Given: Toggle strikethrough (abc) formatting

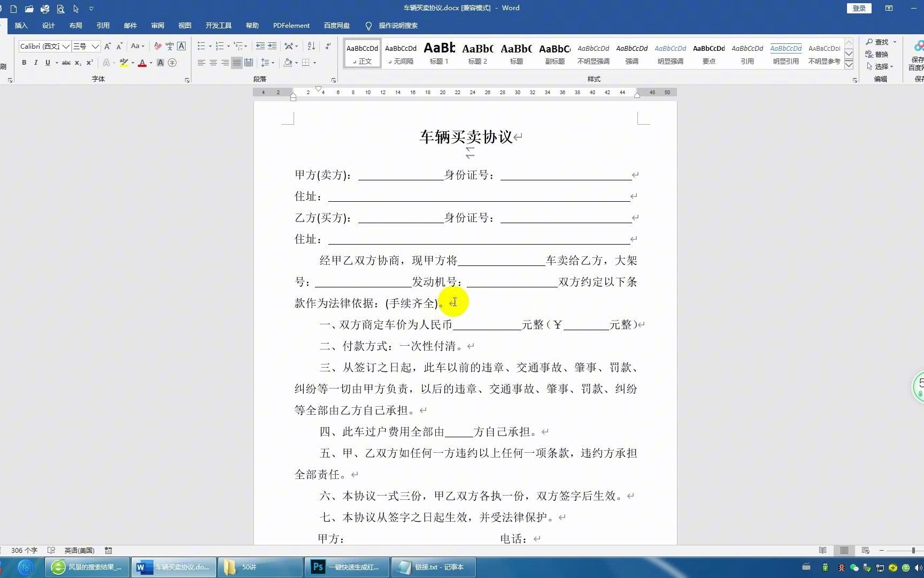Looking at the screenshot, I should coord(66,63).
